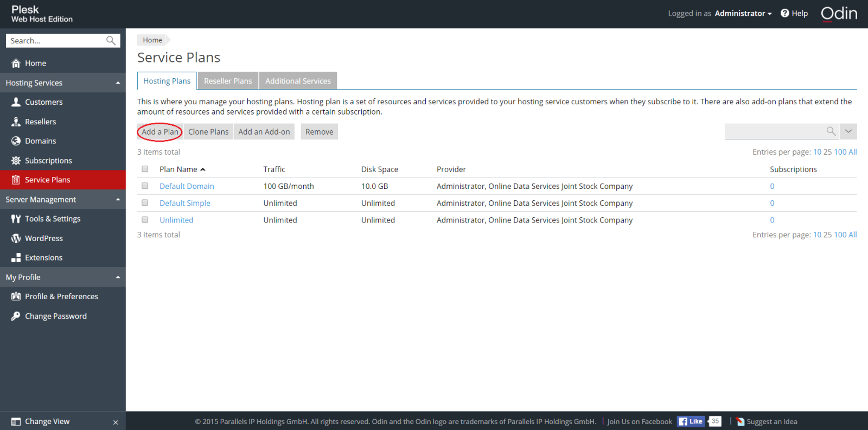
Task: Click the Facebook like count 35
Action: click(x=715, y=421)
